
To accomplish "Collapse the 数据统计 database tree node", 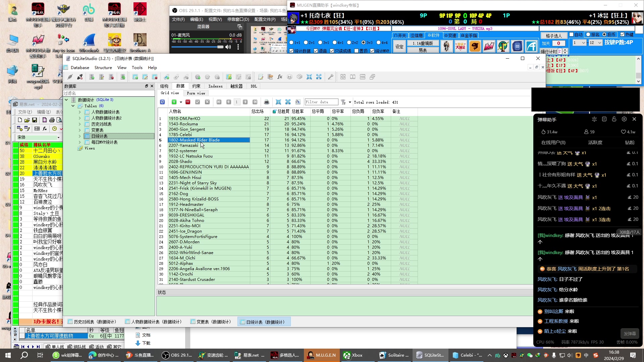I will 66,100.
